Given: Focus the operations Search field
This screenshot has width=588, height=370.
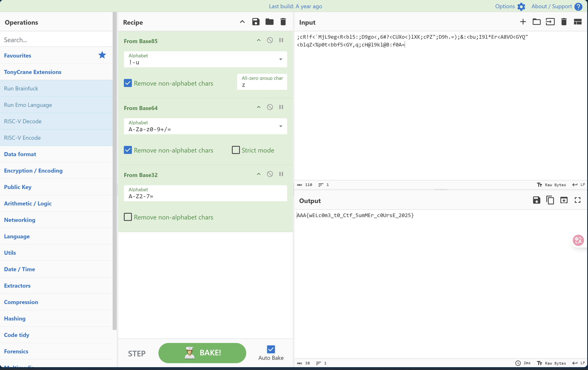Looking at the screenshot, I should coord(56,40).
